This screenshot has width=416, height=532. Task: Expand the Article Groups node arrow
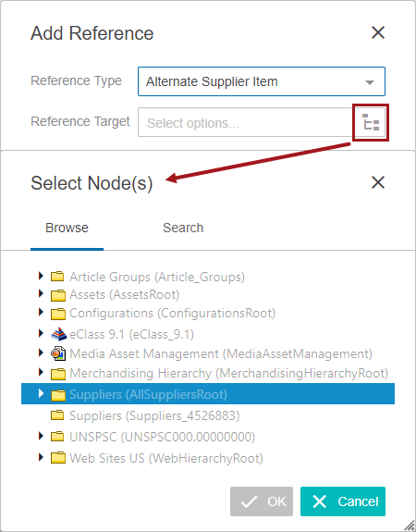(41, 276)
